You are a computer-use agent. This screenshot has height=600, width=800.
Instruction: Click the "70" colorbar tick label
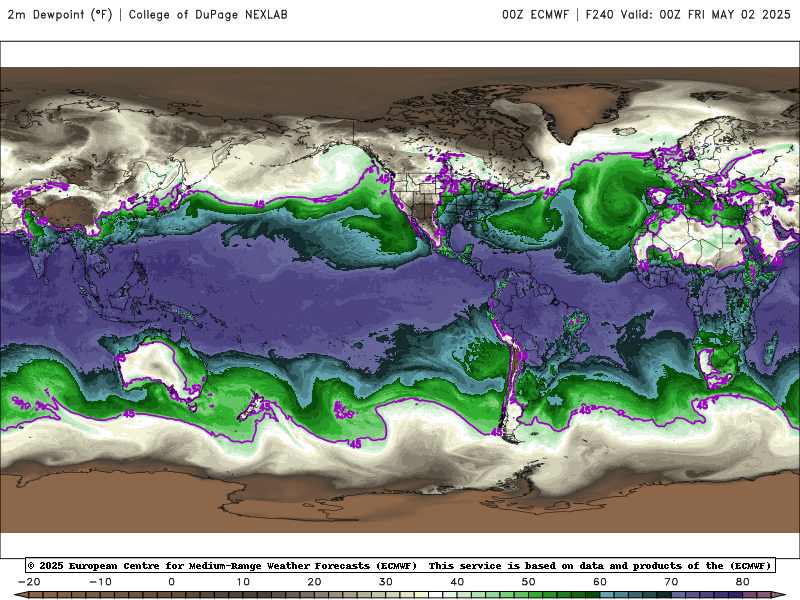pyautogui.click(x=671, y=582)
